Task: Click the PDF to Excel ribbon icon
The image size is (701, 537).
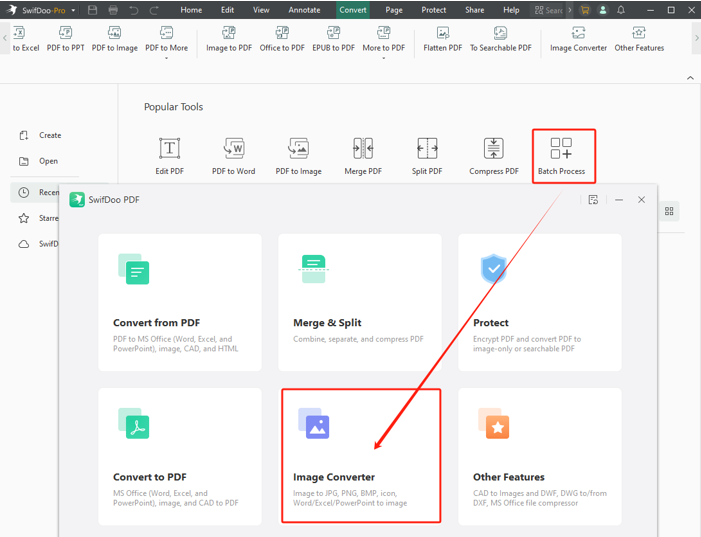Action: click(x=25, y=39)
